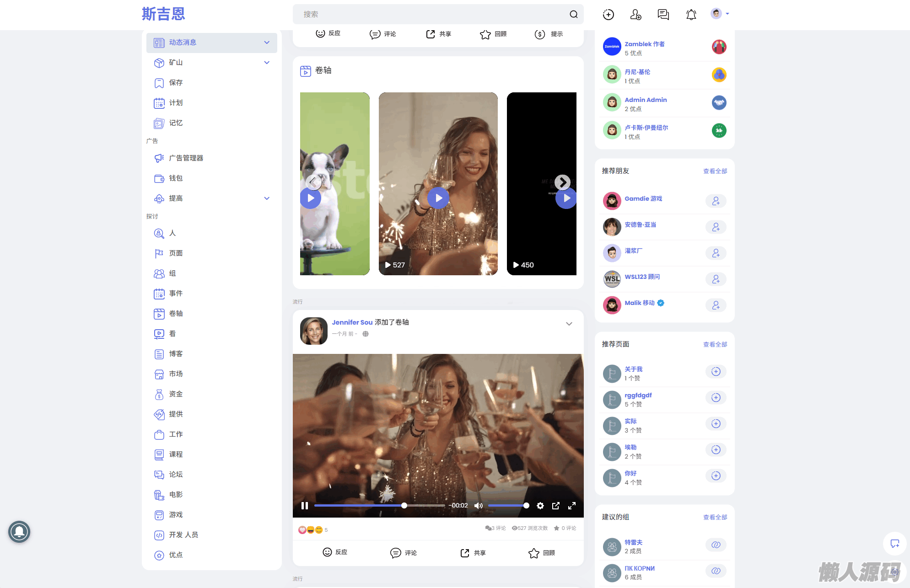Click 查看全部 beside 推荐朋友

tap(715, 171)
